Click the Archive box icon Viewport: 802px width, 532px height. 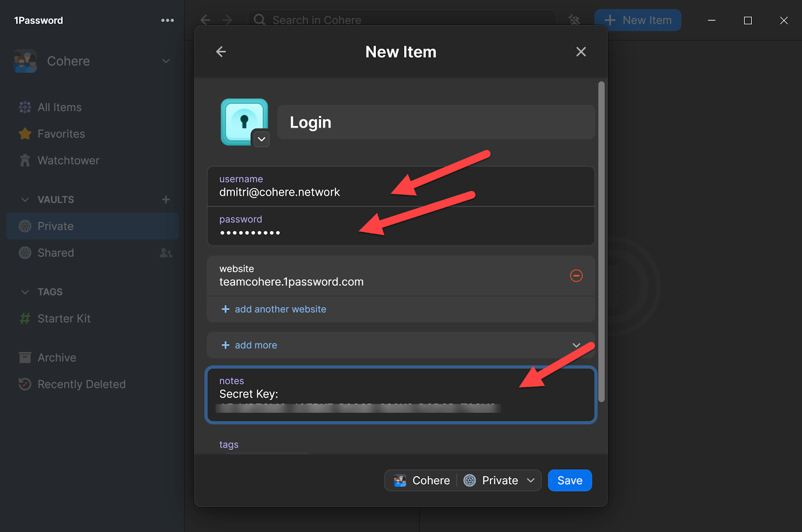click(x=25, y=358)
